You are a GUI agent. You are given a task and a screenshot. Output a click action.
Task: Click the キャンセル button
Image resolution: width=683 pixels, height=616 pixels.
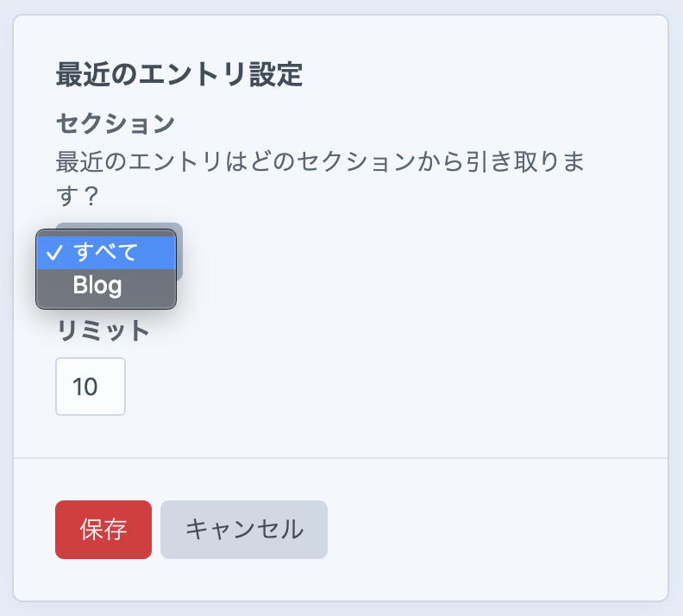point(244,530)
